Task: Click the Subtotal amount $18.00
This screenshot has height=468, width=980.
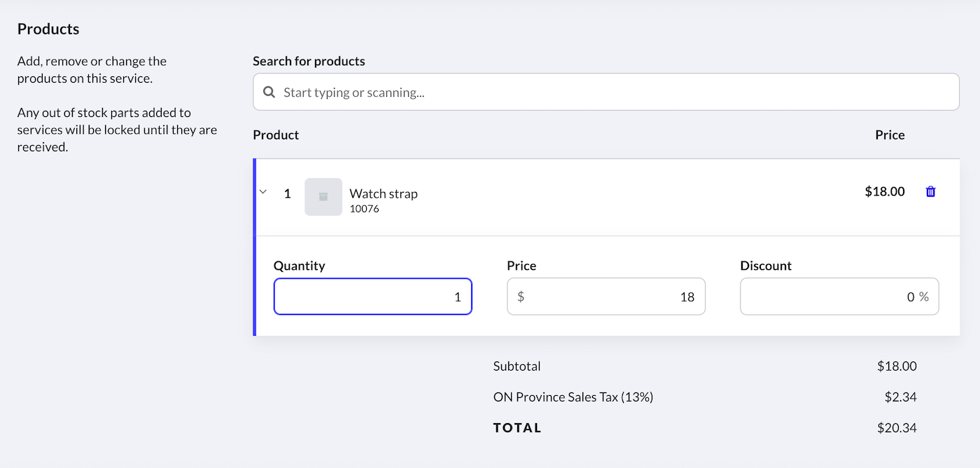Action: point(897,366)
